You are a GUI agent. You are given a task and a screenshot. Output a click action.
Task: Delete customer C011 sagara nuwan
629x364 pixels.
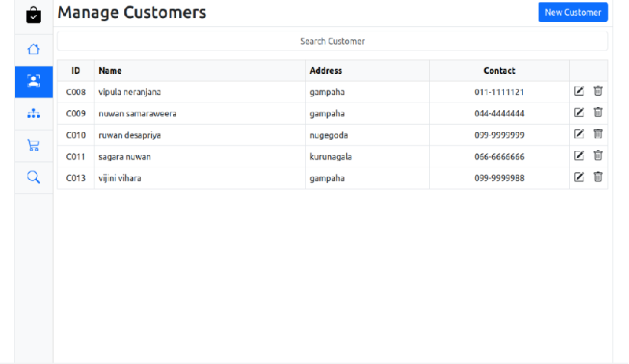598,156
